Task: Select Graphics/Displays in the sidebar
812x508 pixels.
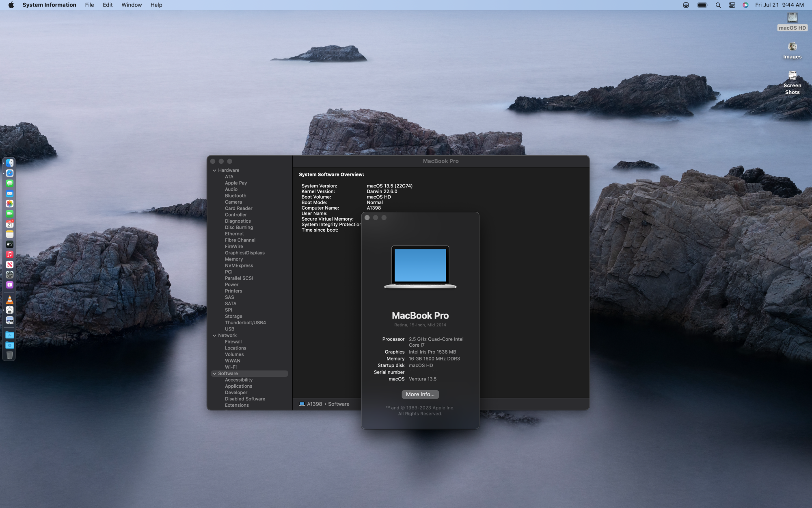Action: point(244,253)
